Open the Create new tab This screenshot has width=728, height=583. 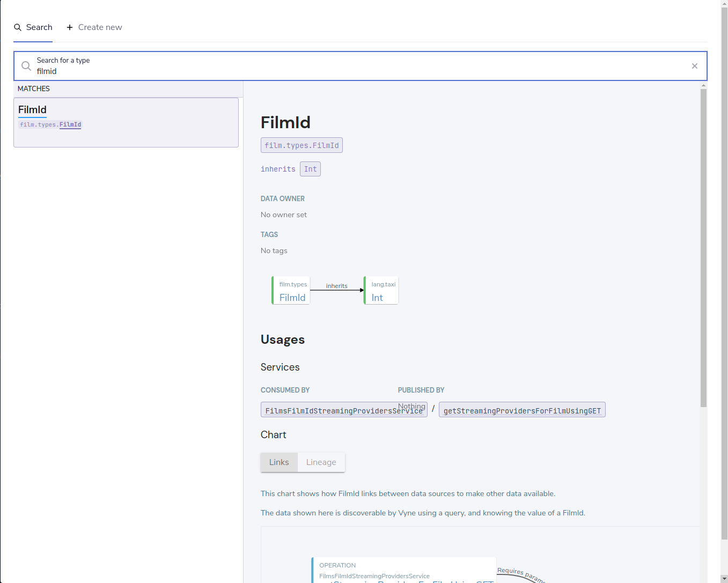coord(94,27)
